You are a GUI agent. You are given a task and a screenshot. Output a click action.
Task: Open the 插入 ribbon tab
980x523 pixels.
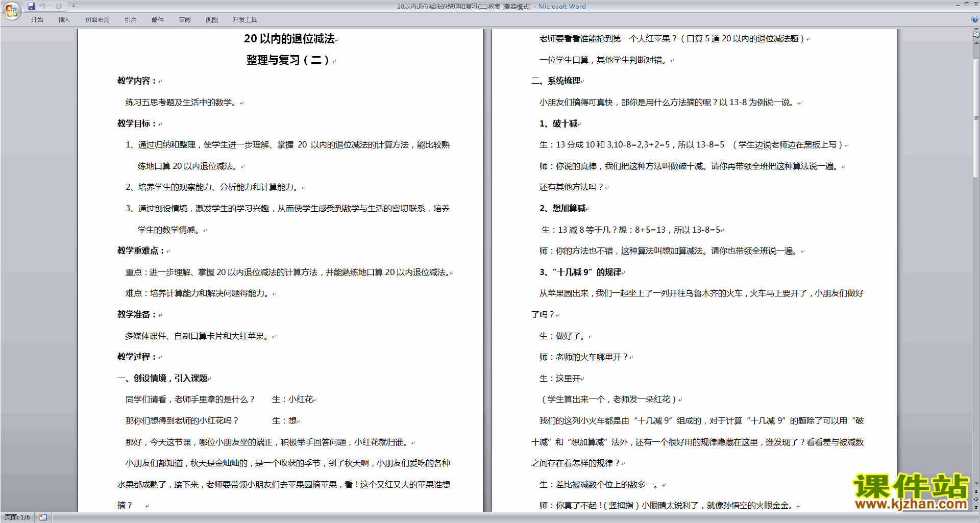pos(64,20)
